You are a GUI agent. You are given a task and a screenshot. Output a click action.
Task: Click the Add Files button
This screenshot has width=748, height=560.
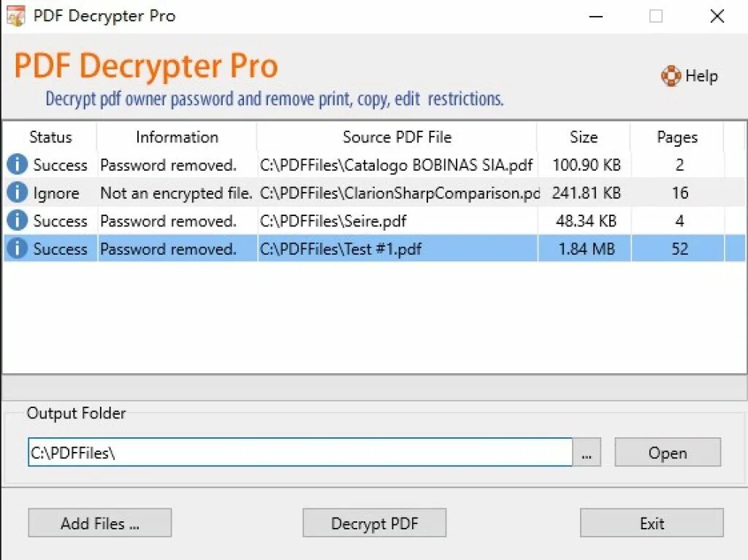click(100, 523)
